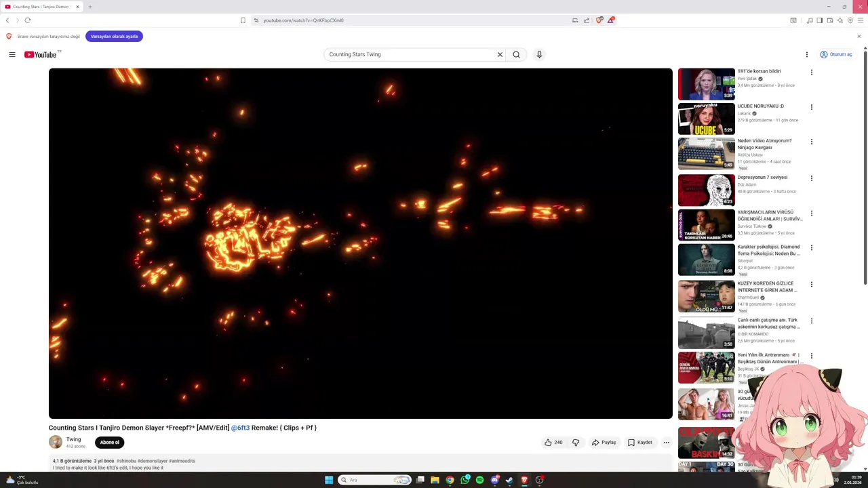868x488 pixels.
Task: Open Brave Leo AI sparkle icon
Action: point(840,20)
